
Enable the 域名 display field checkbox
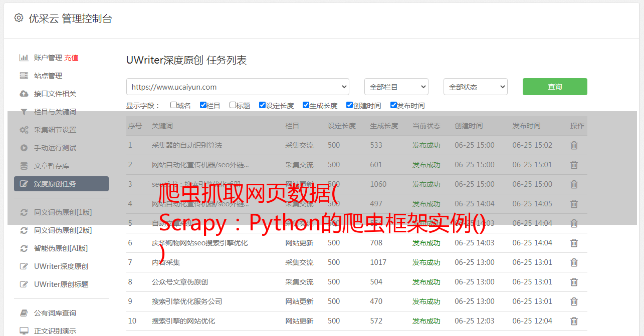pyautogui.click(x=173, y=105)
